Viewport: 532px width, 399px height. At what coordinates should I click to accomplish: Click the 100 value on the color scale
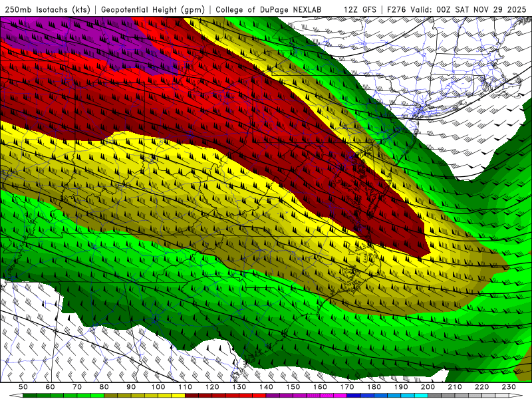point(158,387)
